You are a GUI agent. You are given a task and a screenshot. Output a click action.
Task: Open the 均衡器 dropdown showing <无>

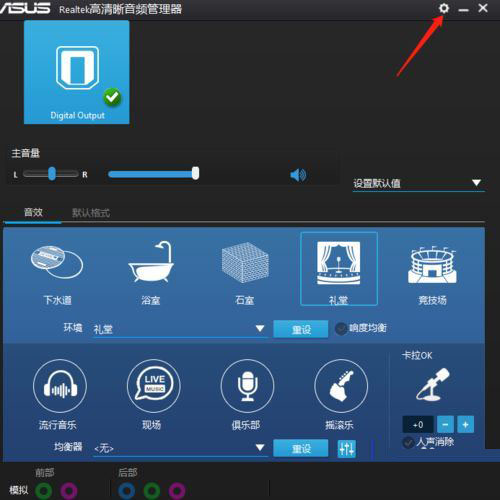pos(180,448)
